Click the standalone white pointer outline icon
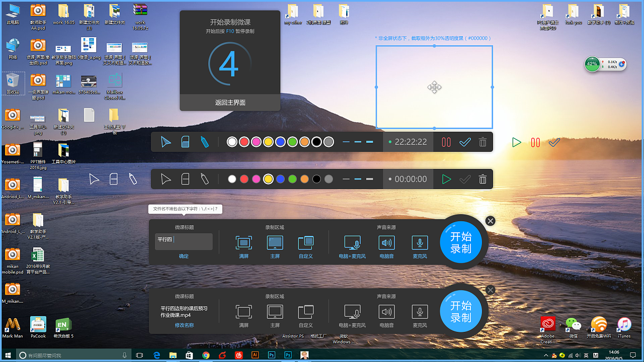This screenshot has width=644, height=362. (x=94, y=179)
